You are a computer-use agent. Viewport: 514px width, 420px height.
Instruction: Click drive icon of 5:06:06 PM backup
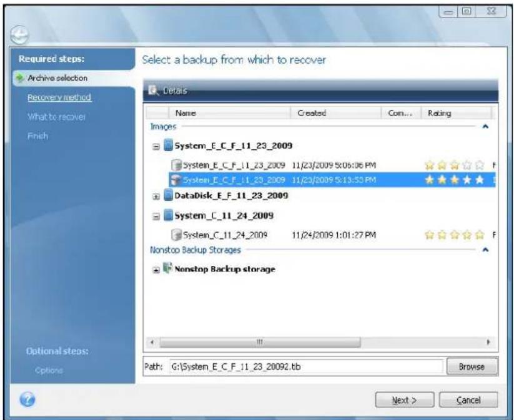pos(177,165)
